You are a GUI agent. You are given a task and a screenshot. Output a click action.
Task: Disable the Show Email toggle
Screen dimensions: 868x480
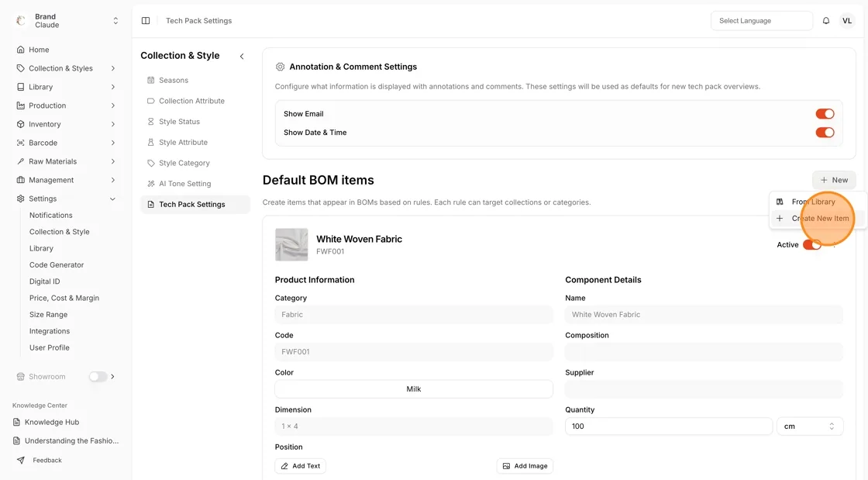click(x=825, y=114)
